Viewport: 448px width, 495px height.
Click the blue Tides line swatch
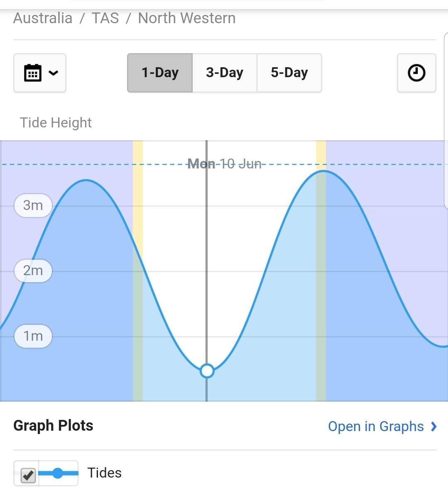58,473
